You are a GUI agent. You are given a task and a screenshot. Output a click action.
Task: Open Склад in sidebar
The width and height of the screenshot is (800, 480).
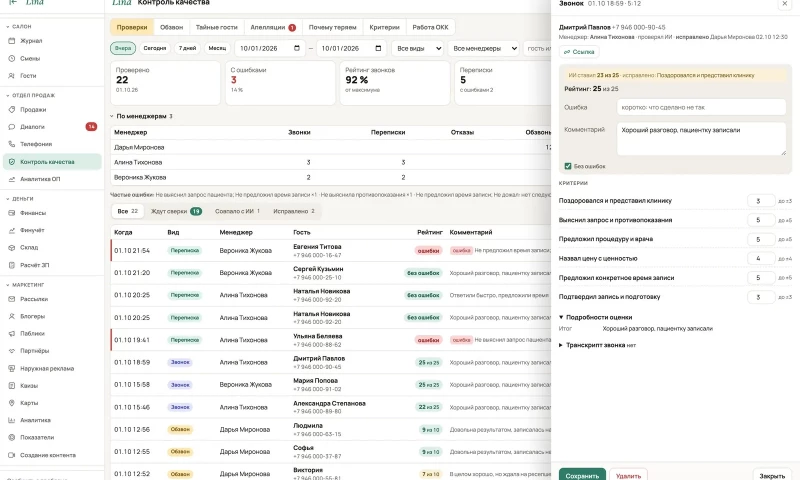[51, 247]
